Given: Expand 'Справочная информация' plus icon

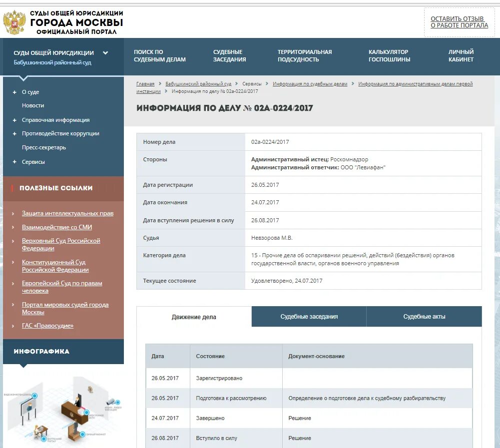Looking at the screenshot, I should pos(14,120).
